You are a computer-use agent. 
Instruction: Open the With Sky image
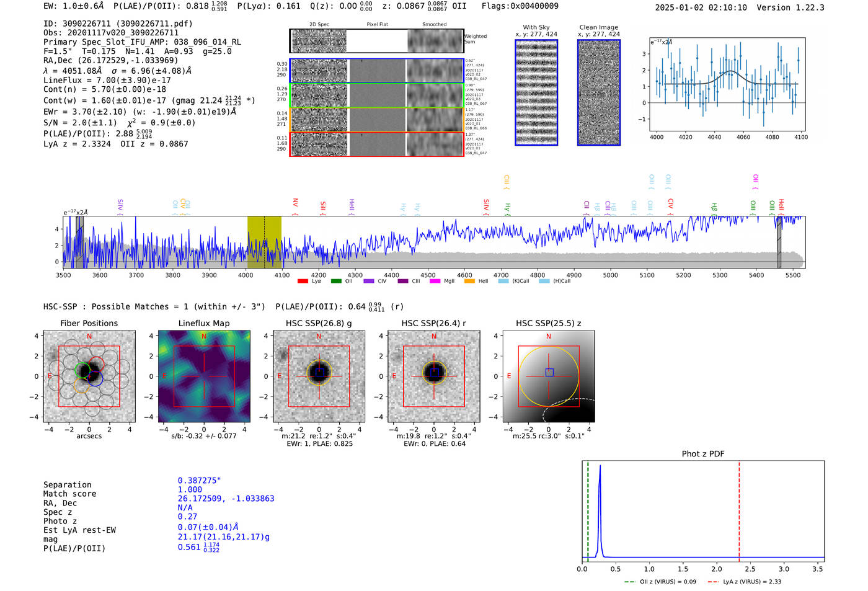pyautogui.click(x=536, y=92)
